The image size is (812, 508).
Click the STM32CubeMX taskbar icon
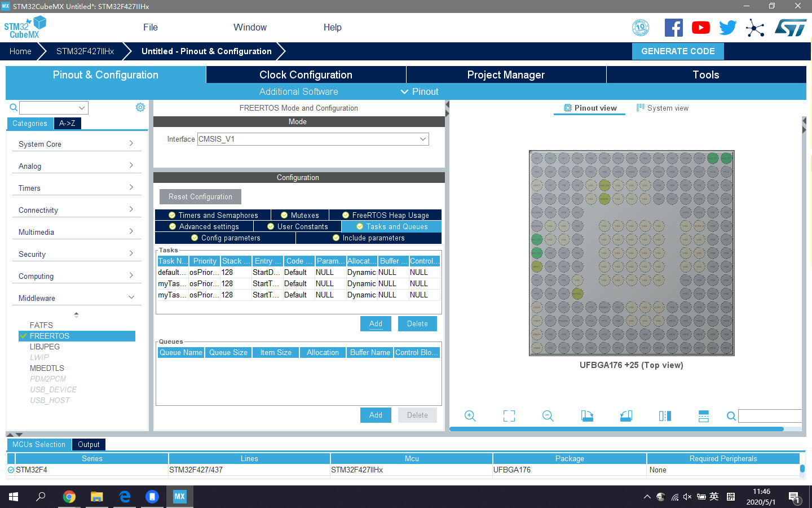[x=179, y=497]
